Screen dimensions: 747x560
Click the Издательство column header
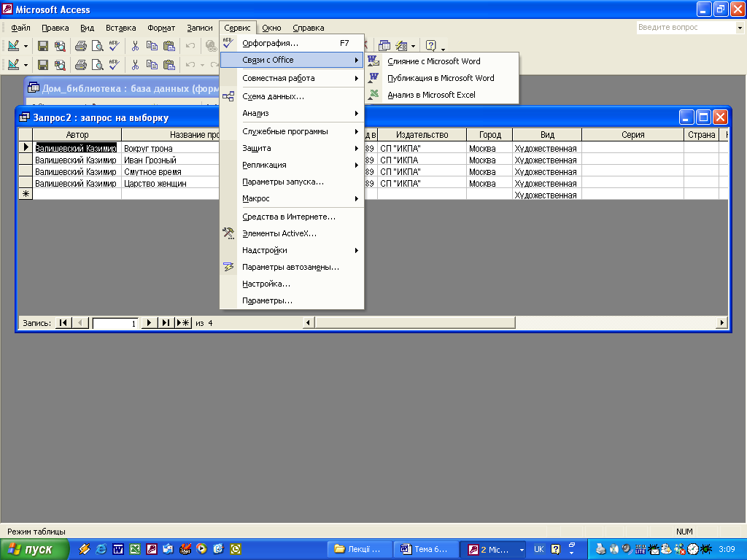[422, 135]
